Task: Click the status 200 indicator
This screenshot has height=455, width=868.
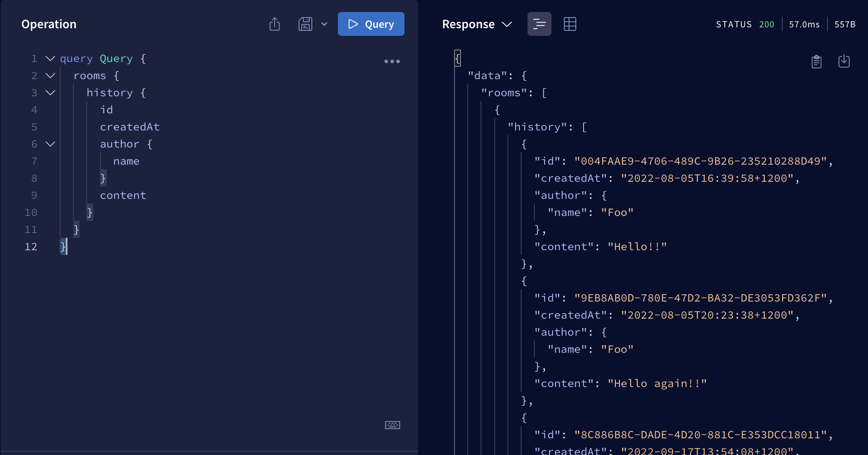Action: tap(766, 24)
